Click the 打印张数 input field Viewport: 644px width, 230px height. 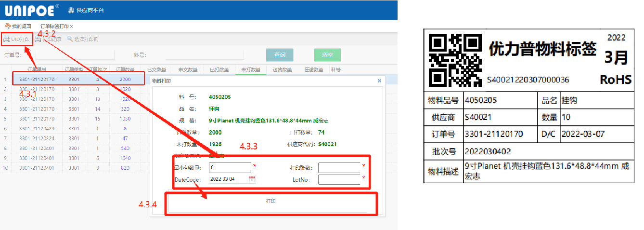click(338, 168)
